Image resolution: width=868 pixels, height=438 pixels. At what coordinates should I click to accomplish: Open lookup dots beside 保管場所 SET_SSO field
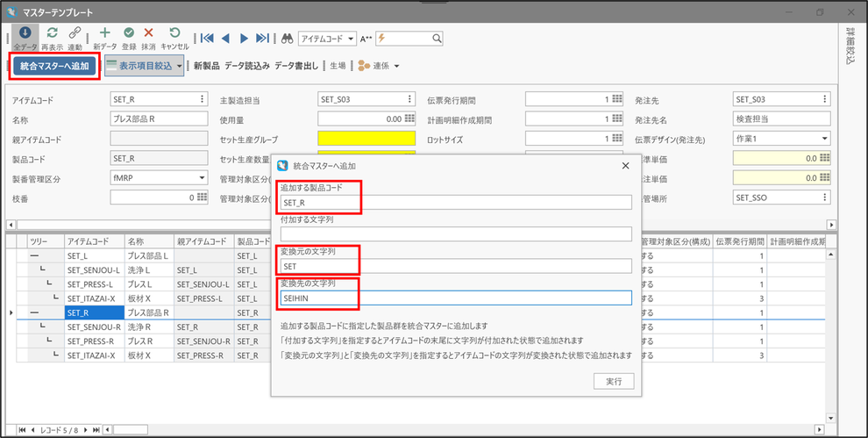point(825,197)
